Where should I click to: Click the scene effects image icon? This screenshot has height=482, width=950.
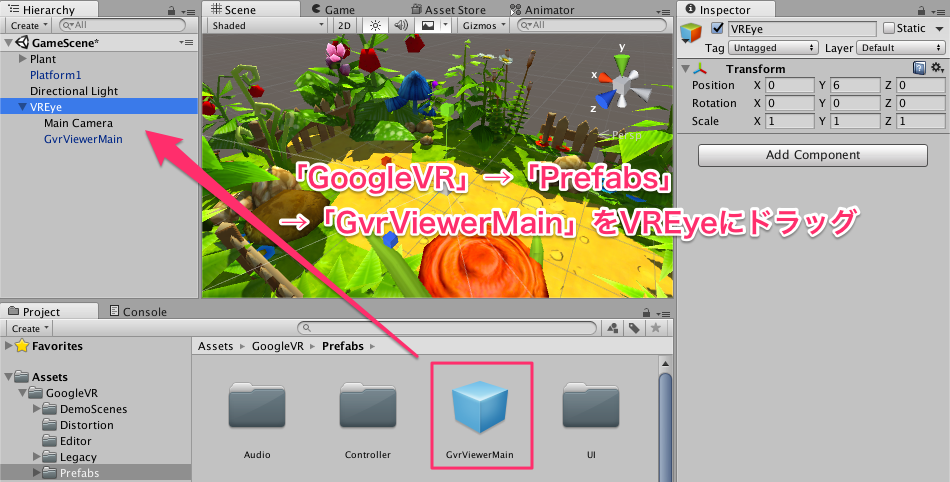click(428, 25)
